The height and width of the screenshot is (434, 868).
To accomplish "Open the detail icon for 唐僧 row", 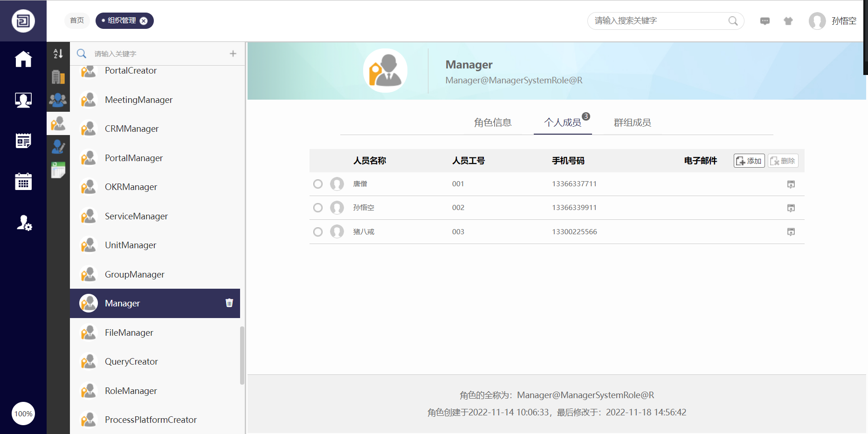I will [x=791, y=184].
